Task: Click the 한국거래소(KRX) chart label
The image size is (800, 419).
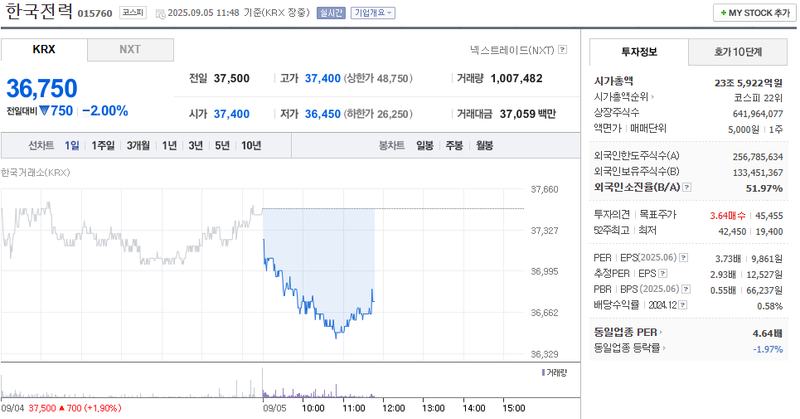Action: [x=36, y=172]
